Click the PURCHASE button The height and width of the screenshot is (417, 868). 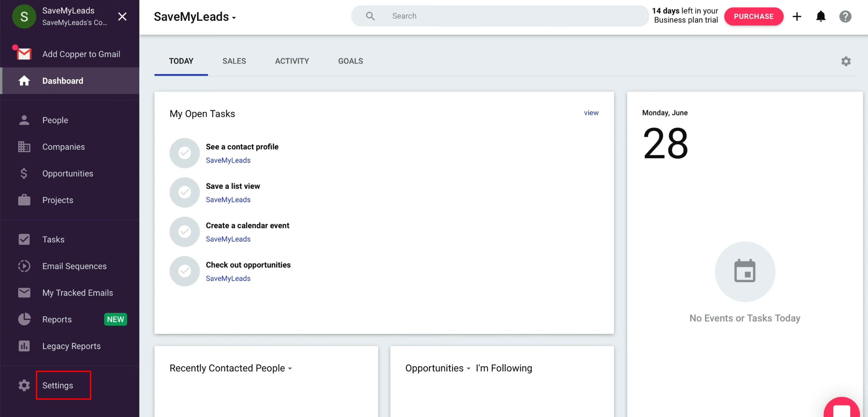(754, 16)
